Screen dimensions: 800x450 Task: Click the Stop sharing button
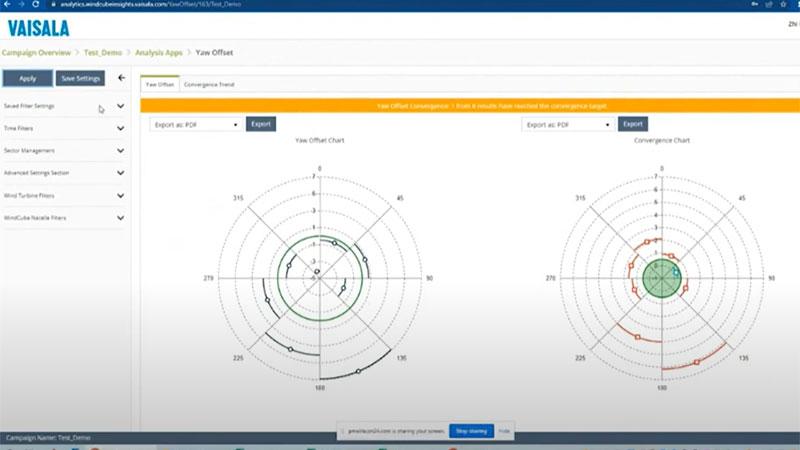coord(470,431)
